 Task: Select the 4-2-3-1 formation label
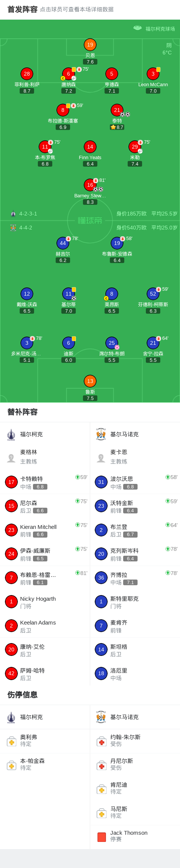[28, 214]
